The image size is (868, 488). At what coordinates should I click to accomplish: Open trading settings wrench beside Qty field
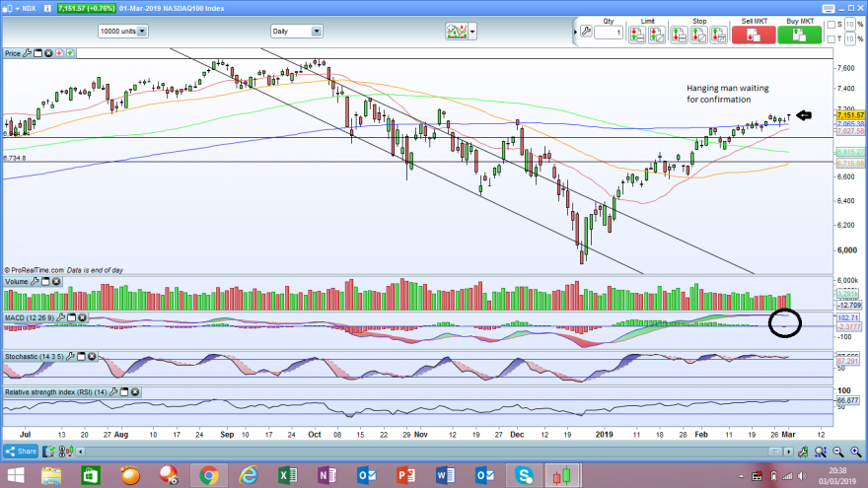click(586, 32)
